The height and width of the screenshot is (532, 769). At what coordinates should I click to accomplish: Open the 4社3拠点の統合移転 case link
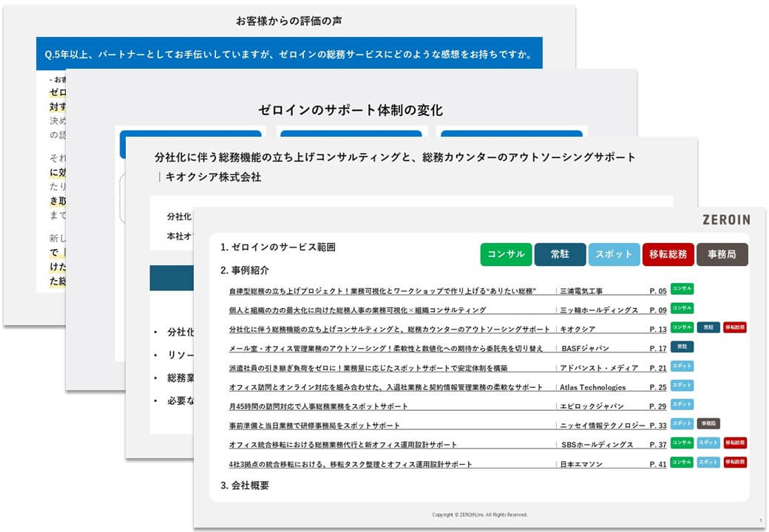click(x=350, y=464)
